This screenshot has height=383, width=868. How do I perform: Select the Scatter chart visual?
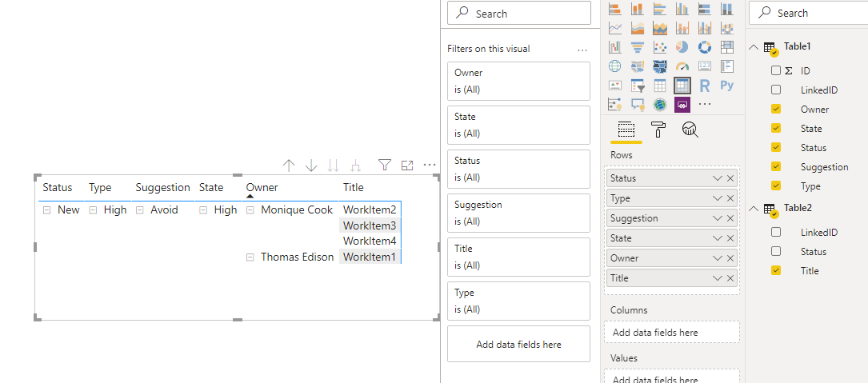coord(660,47)
